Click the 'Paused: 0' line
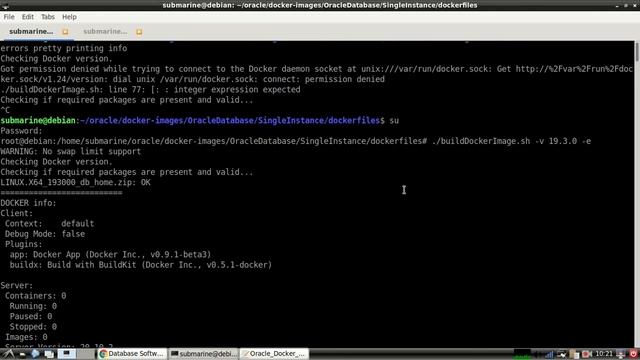This screenshot has height=360, width=640. pos(31,316)
